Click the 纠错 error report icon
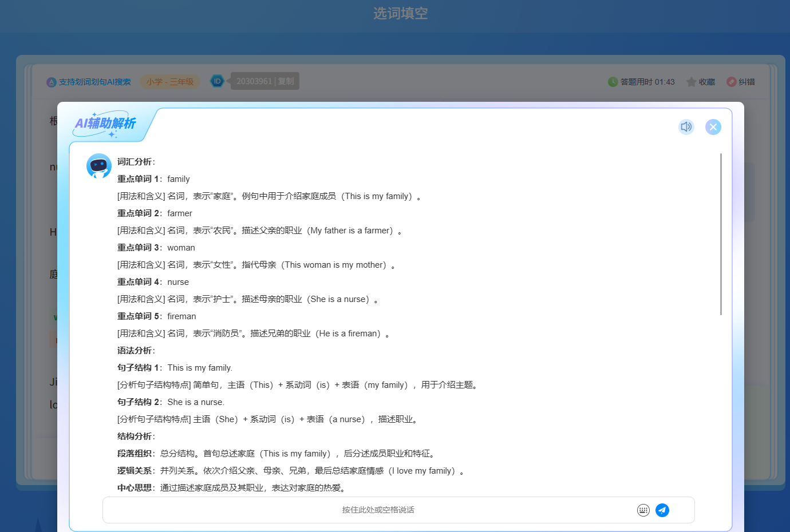Viewport: 790px width, 532px height. point(732,82)
